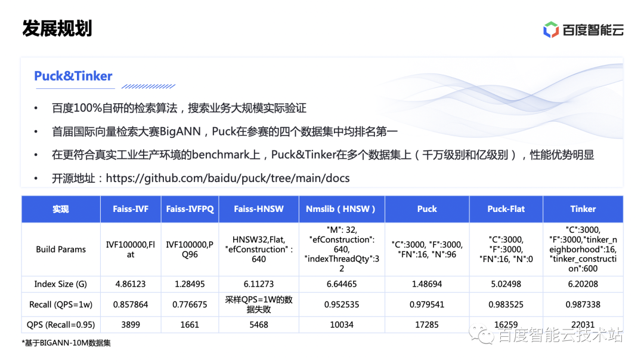Viewport: 644px width, 363px height.
Task: Click the Tinker column header
Action: click(x=583, y=209)
